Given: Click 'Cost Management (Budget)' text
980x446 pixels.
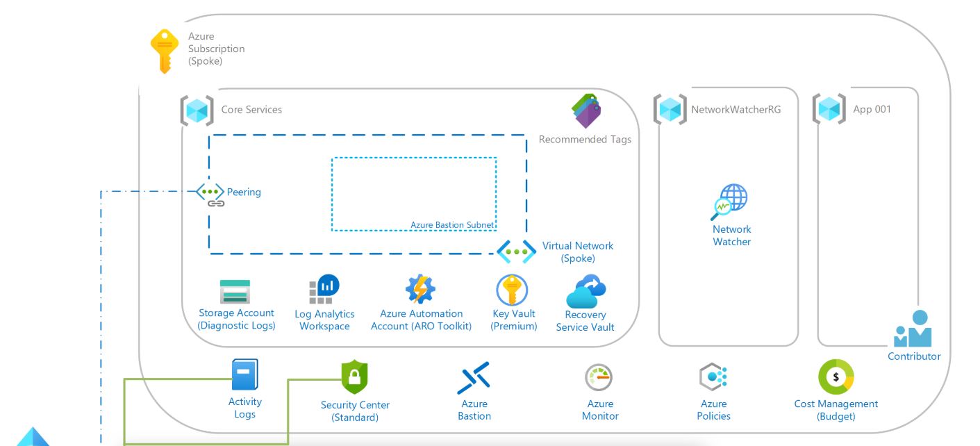Looking at the screenshot, I should pyautogui.click(x=836, y=410).
